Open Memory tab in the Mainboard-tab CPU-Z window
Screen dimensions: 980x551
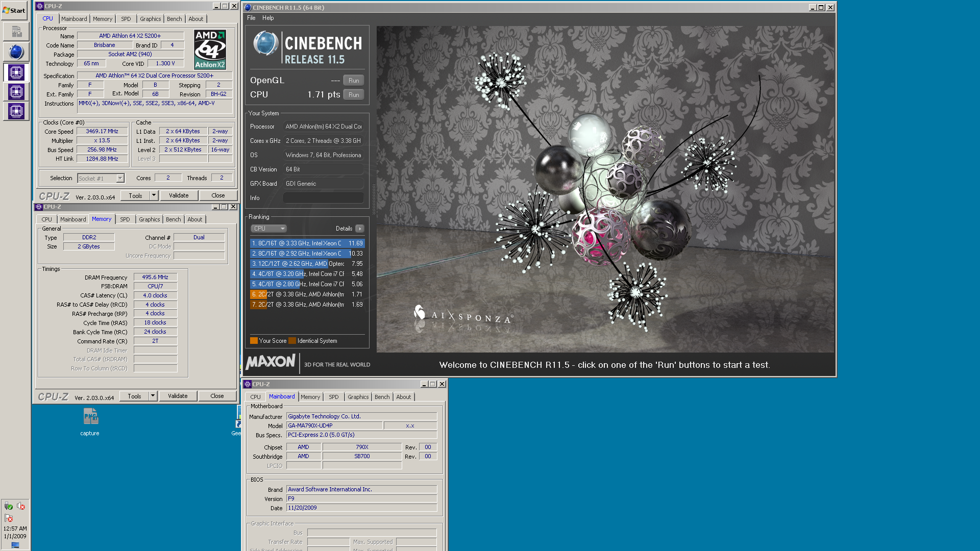[310, 397]
